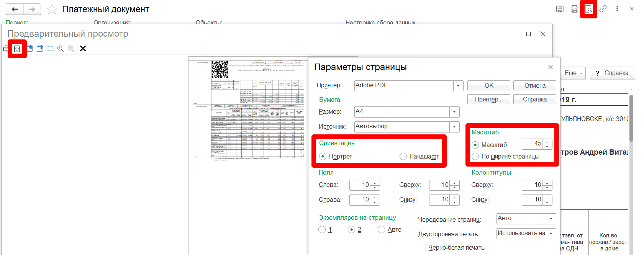Click the page setup icon in preview toolbar
Image resolution: width=644 pixels, height=255 pixels.
17,49
